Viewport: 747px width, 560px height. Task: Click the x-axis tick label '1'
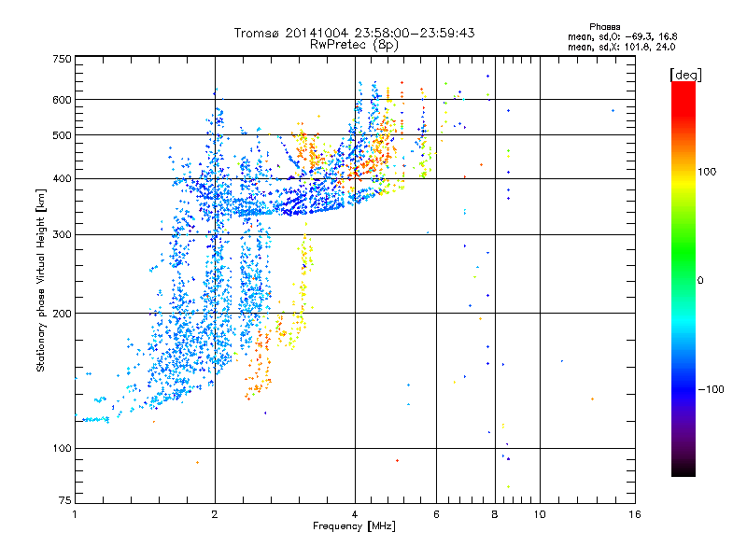coord(75,514)
